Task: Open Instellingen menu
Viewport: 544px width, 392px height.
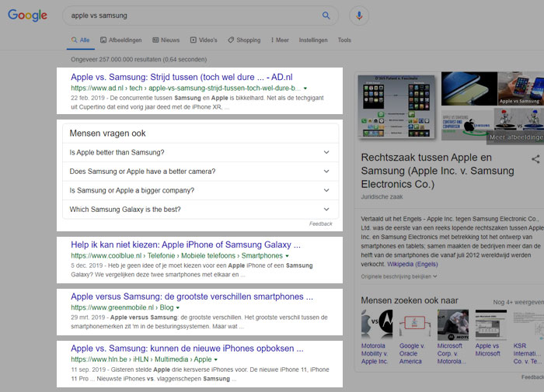Action: 313,40
